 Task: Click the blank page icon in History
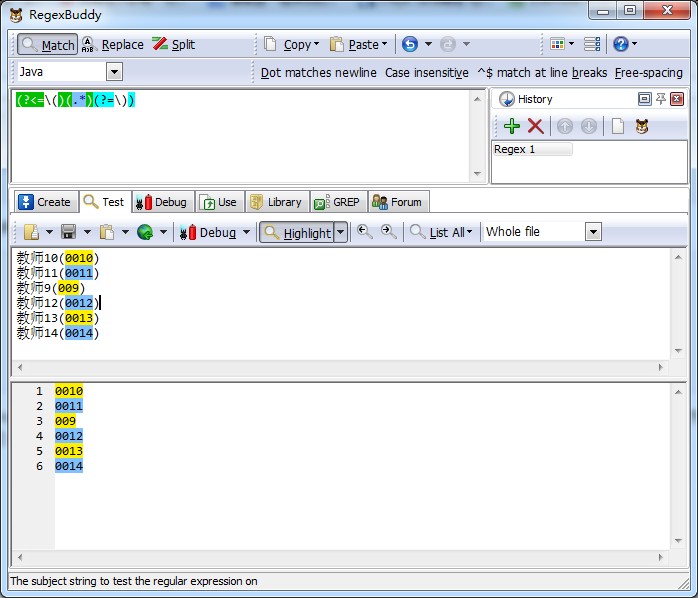point(617,126)
